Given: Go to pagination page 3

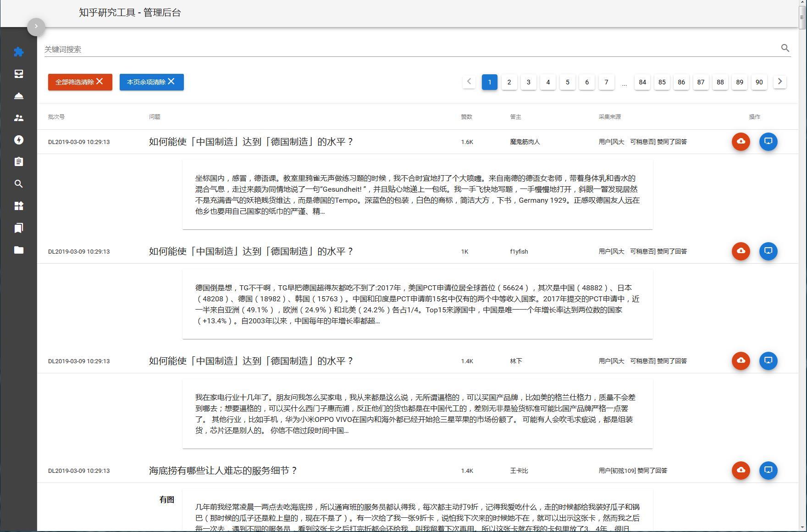Looking at the screenshot, I should tap(528, 82).
